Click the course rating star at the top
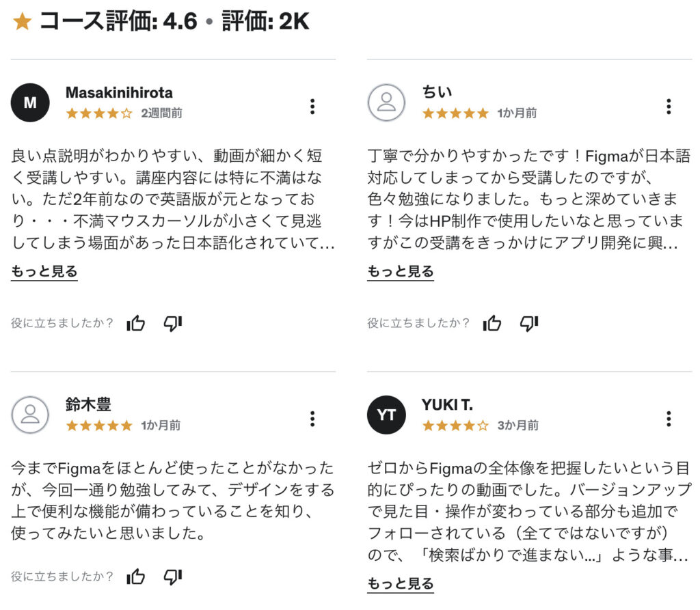This screenshot has width=700, height=610. point(23,21)
